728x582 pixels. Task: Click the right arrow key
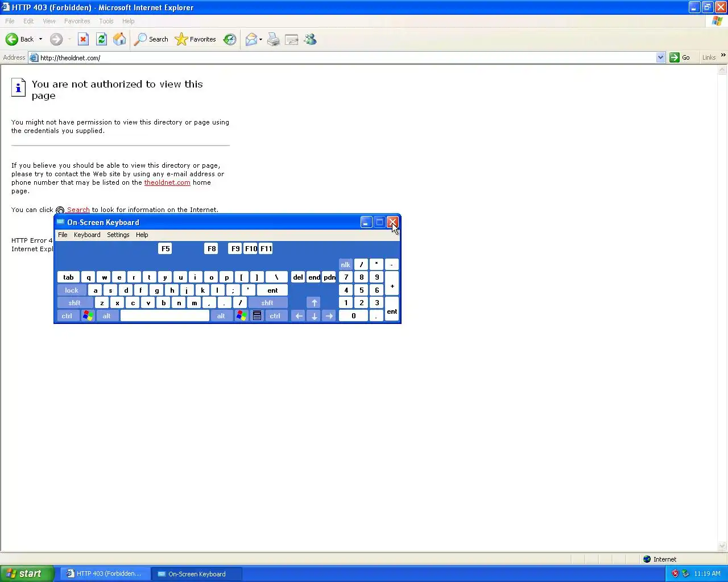329,315
